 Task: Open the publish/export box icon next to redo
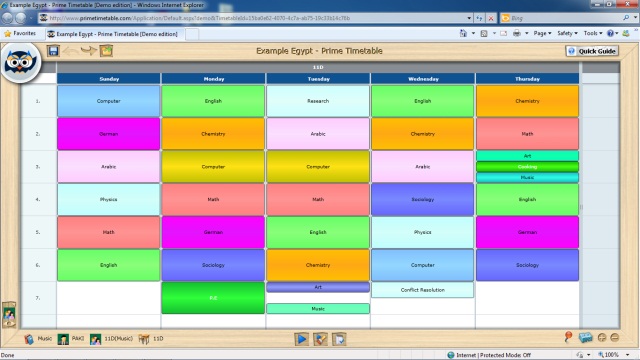pos(107,51)
